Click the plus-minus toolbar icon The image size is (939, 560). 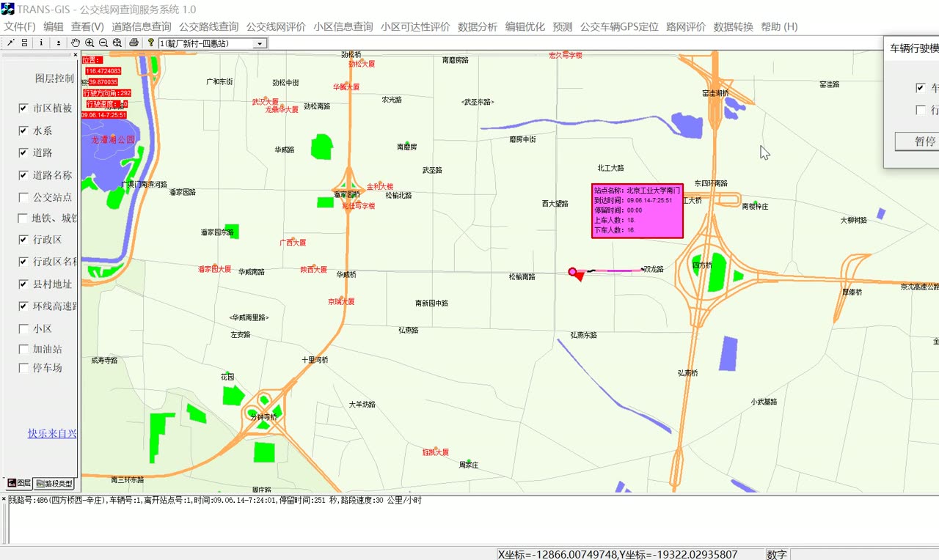click(59, 43)
